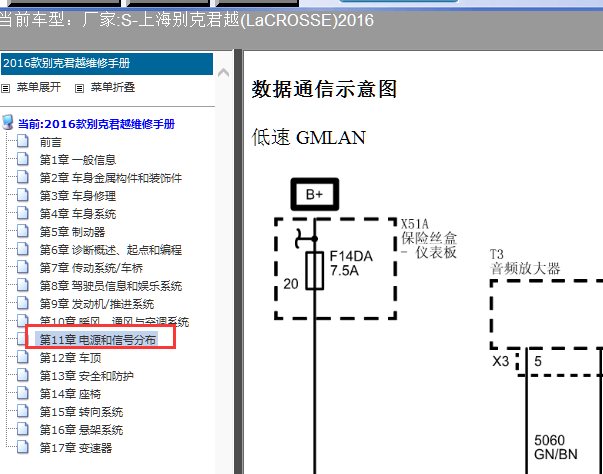This screenshot has width=603, height=474.
Task: Click the 菜单折叠 collapse-all icon
Action: pos(79,88)
